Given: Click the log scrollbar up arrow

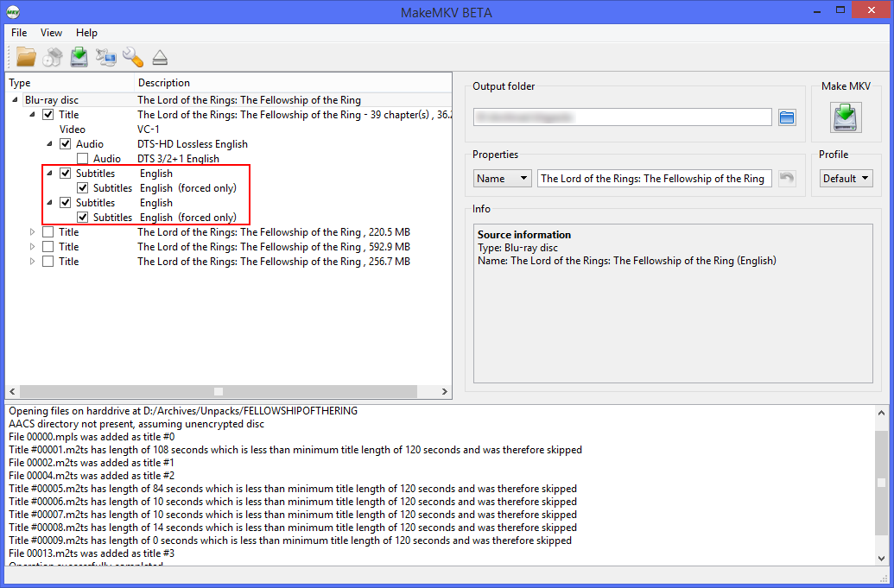Looking at the screenshot, I should pos(881,413).
